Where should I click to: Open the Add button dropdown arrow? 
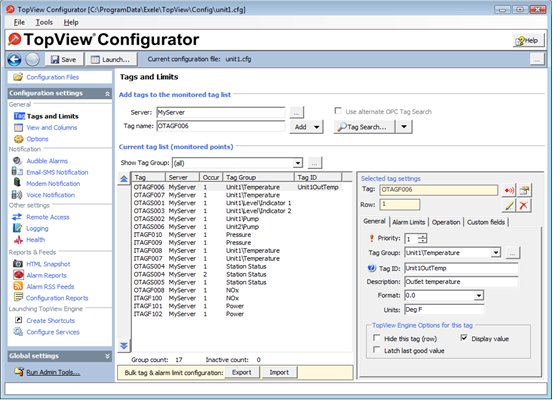316,127
